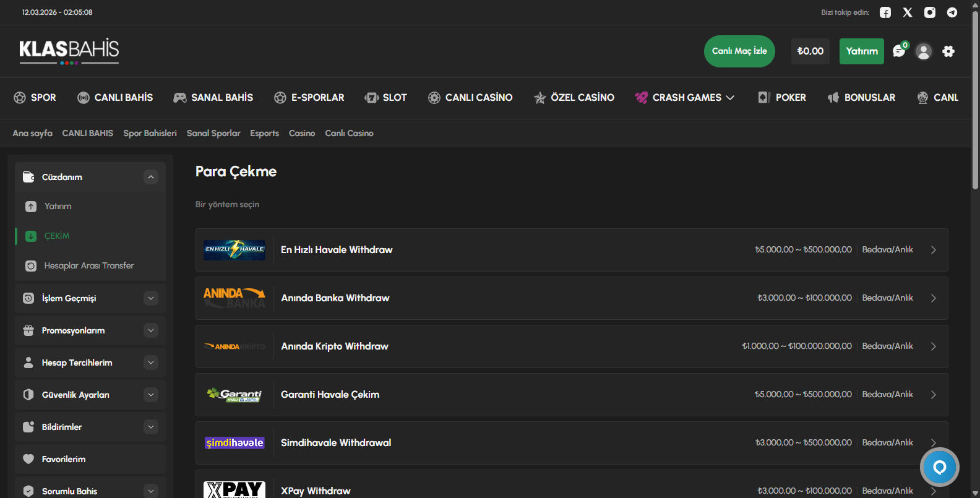The width and height of the screenshot is (980, 498).
Task: Open the settings gear icon
Action: [x=948, y=51]
